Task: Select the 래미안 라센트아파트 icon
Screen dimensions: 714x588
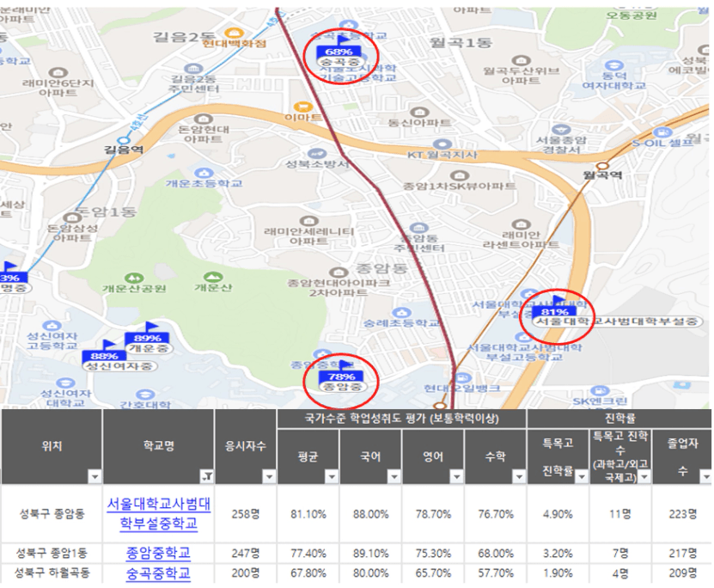Action: 521,224
